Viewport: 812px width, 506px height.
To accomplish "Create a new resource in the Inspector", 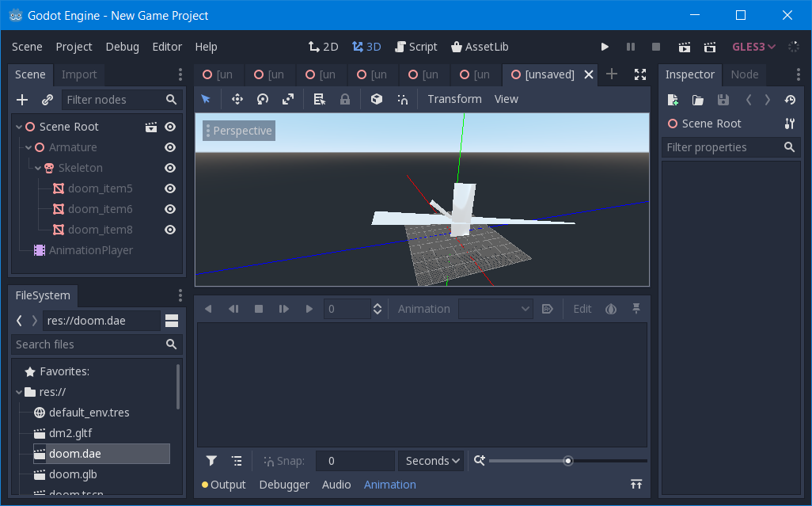I will (x=673, y=100).
